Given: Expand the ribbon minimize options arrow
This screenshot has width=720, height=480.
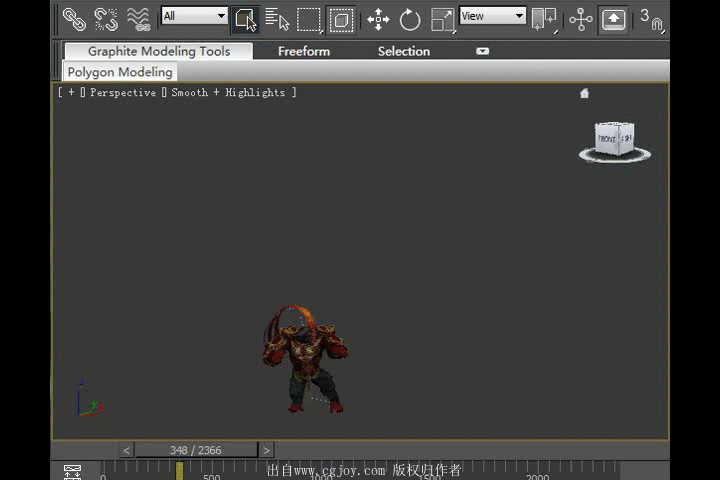Looking at the screenshot, I should point(483,51).
